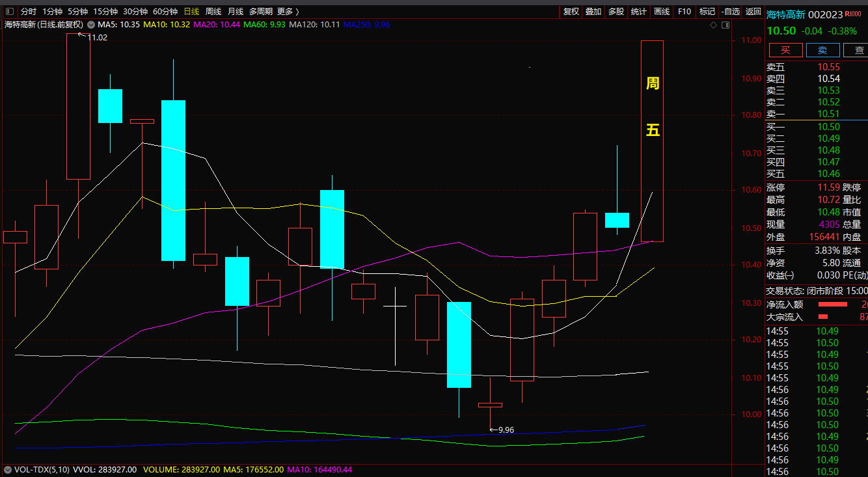Open the 多周期 multi-period view
The height and width of the screenshot is (477, 868).
(260, 12)
